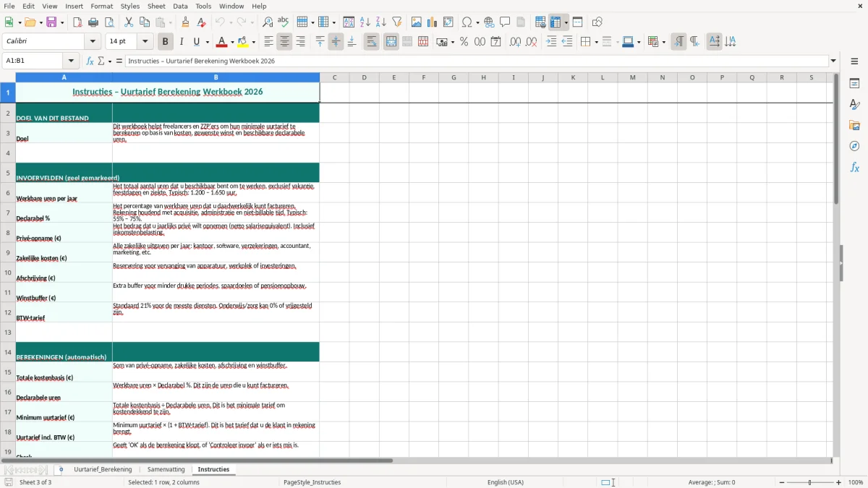
Task: Sort descending Z to A
Action: coord(381,22)
